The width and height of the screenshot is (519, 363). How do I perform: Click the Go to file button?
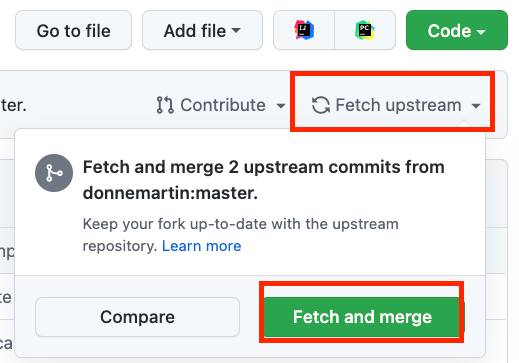73,30
